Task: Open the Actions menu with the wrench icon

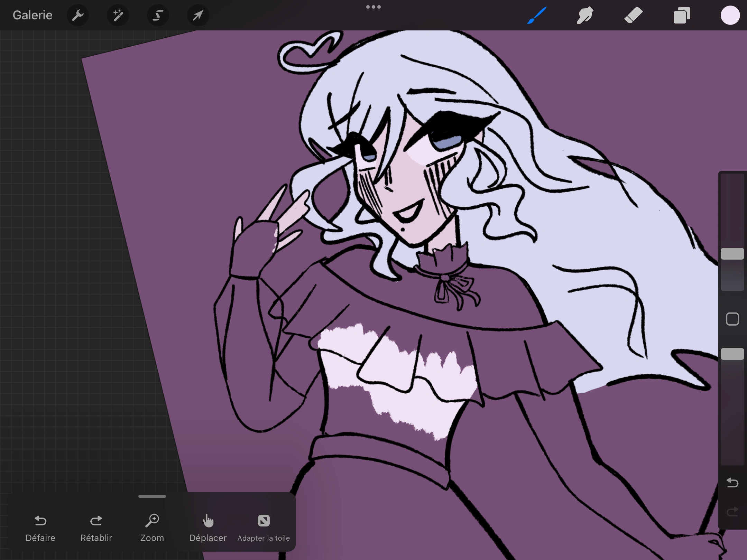Action: point(78,15)
